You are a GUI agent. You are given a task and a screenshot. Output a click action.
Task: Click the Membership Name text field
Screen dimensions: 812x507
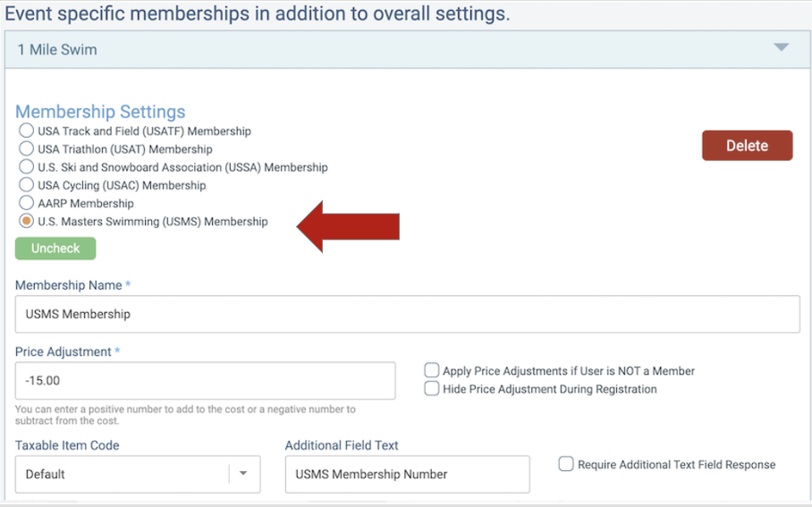coord(407,314)
